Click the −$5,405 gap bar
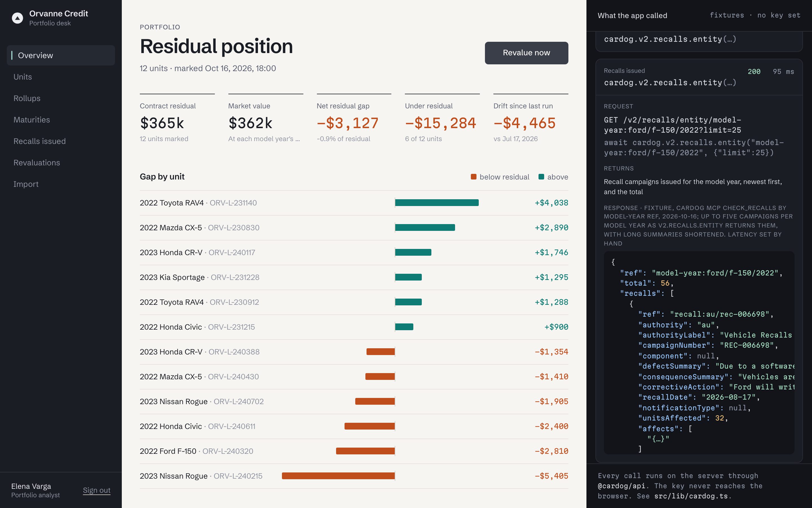This screenshot has height=508, width=812. (x=338, y=476)
